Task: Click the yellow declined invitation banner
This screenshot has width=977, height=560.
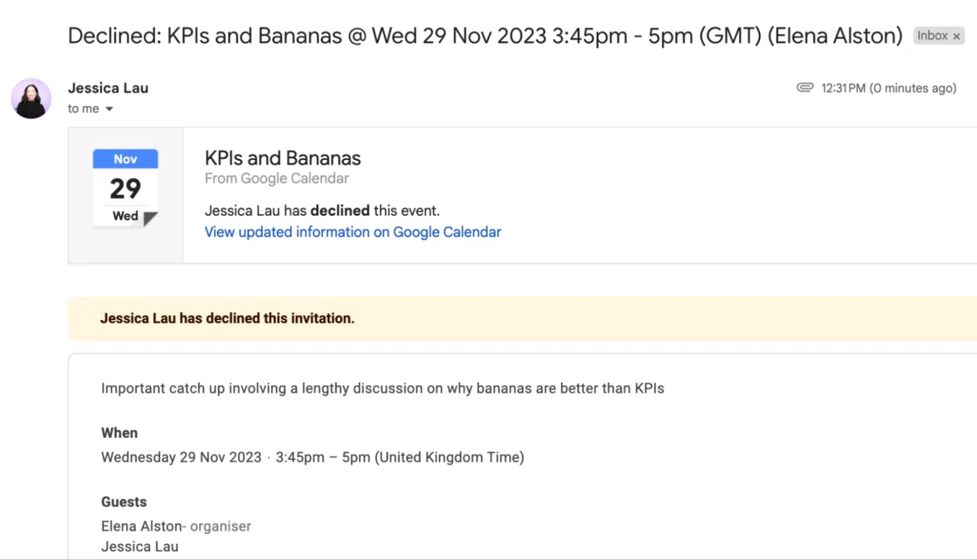Action: [488, 319]
